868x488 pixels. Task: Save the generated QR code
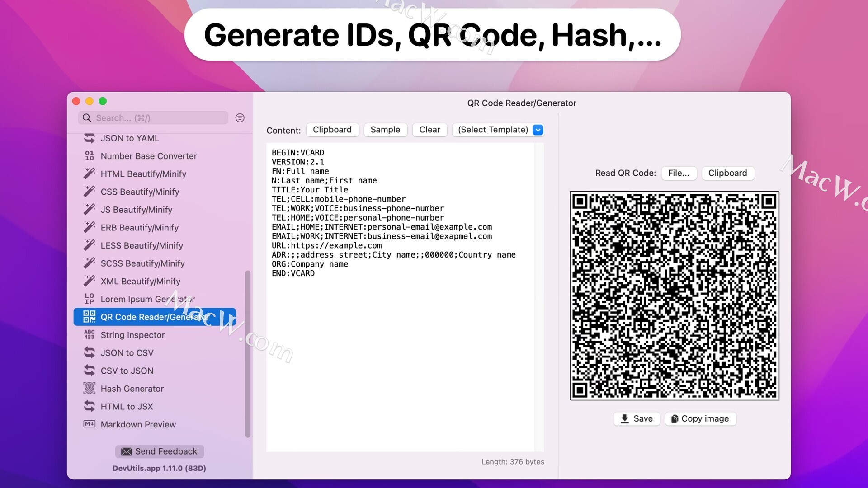tap(637, 419)
